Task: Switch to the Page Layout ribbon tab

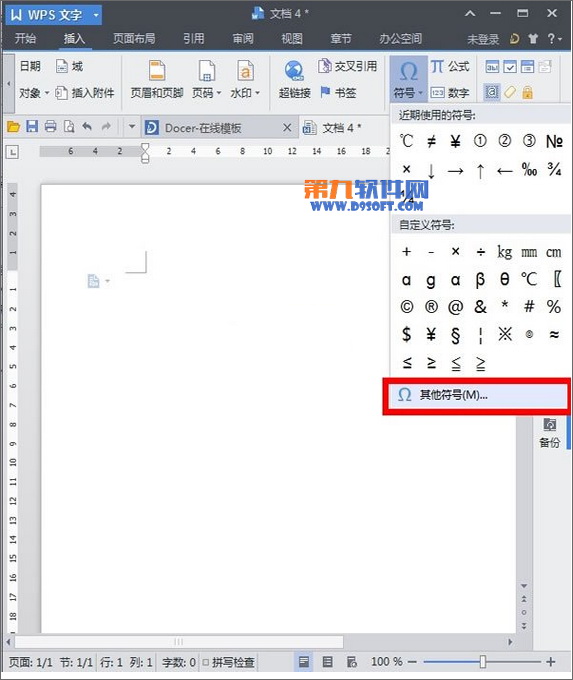Action: pos(134,39)
